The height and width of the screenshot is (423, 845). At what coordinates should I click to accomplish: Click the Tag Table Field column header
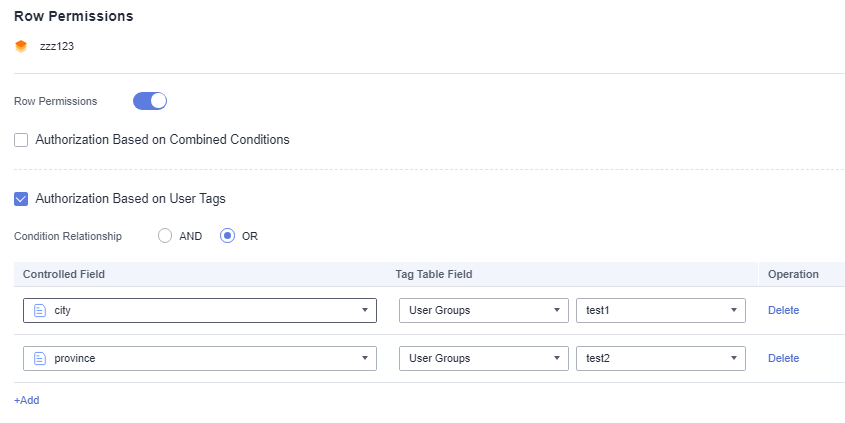[434, 274]
